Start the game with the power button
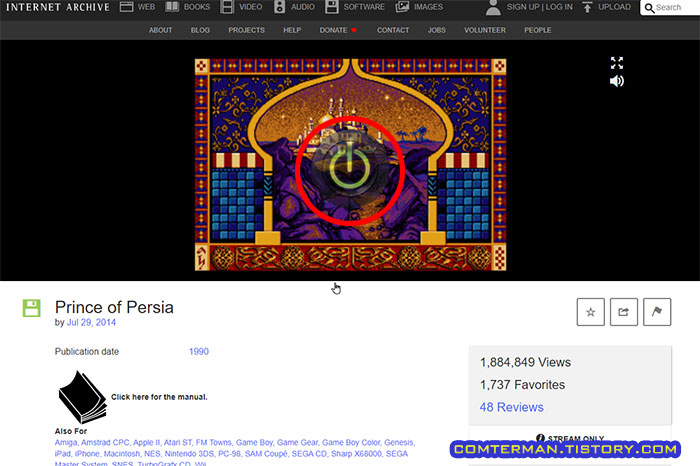This screenshot has height=466, width=700. coord(350,170)
